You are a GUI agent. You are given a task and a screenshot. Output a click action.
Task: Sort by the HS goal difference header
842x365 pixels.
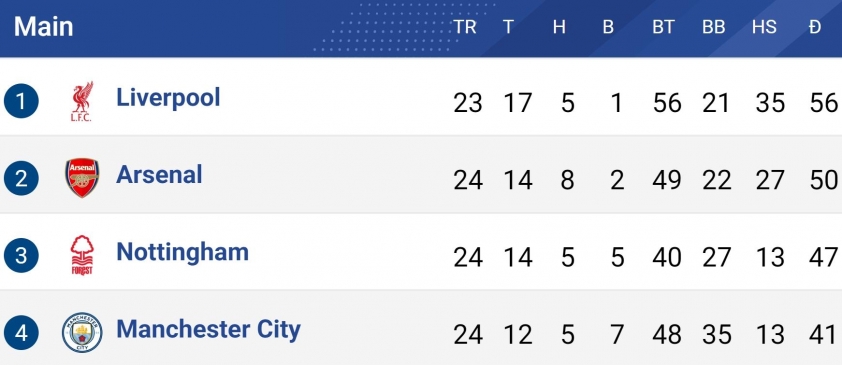[x=764, y=27]
